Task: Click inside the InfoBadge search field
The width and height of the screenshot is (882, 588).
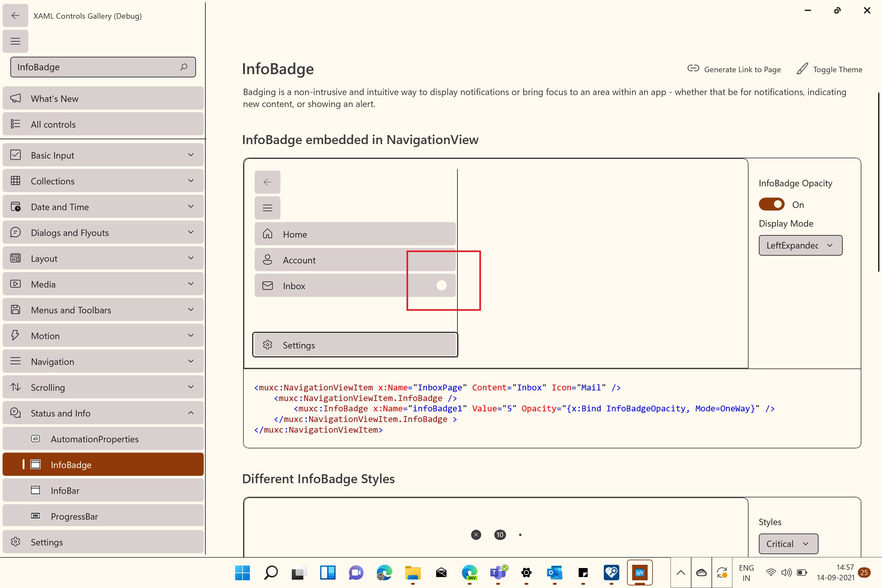Action: point(94,67)
